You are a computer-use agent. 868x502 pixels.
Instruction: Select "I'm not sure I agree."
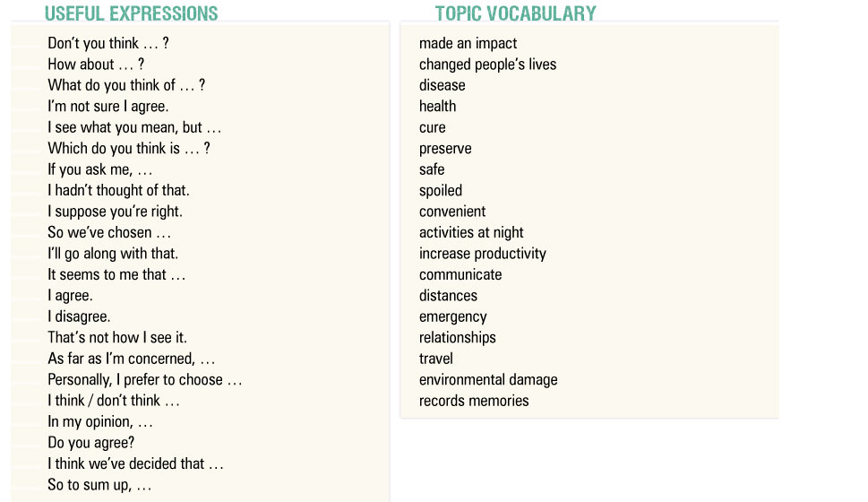pyautogui.click(x=107, y=107)
